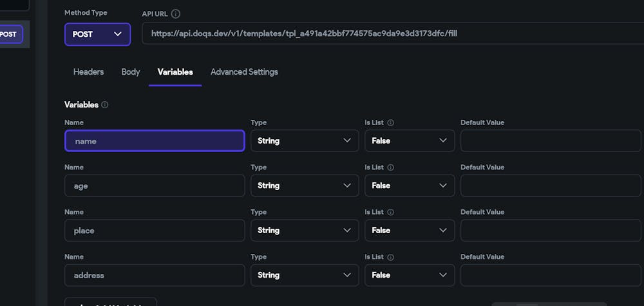644x306 pixels.
Task: Click the address variable name field
Action: tap(155, 275)
